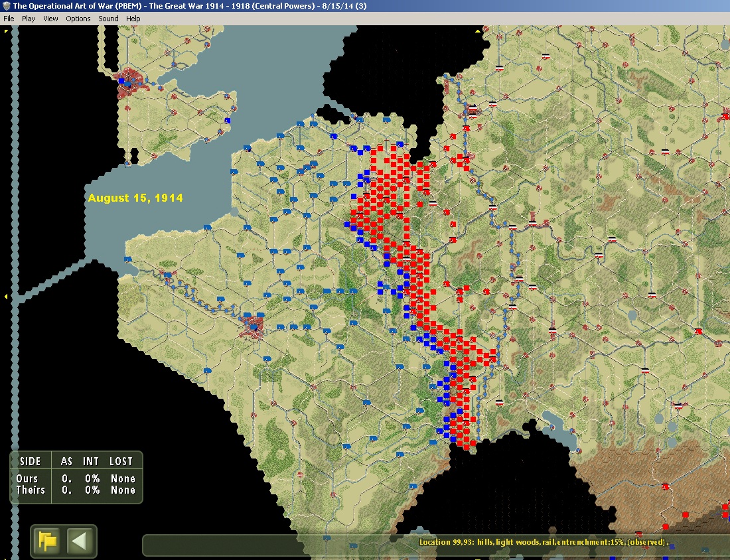Viewport: 730px width, 560px height.
Task: Click the location status bar text
Action: click(x=543, y=542)
